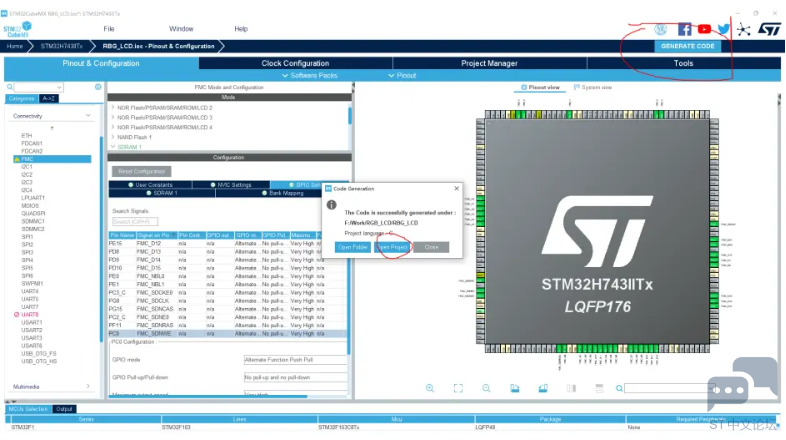
Task: Open the File menu
Action: (109, 29)
